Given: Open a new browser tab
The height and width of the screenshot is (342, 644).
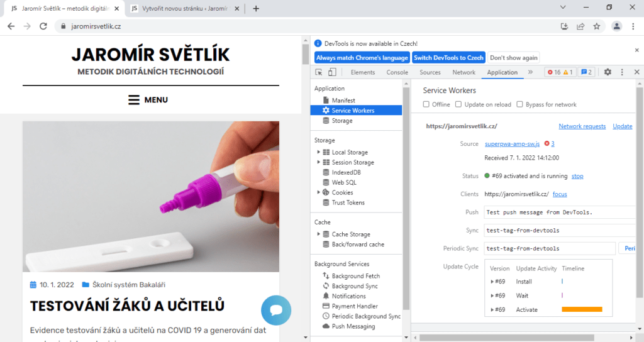Looking at the screenshot, I should (256, 9).
